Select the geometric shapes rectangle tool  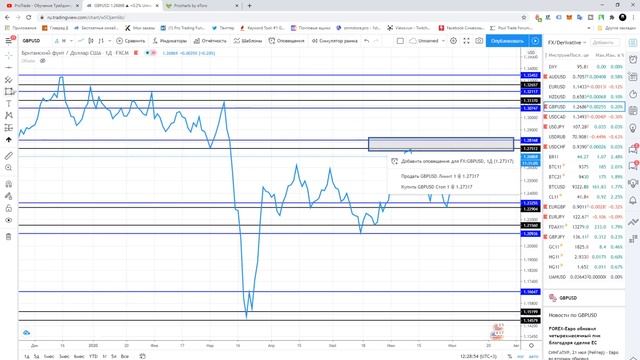click(9, 91)
